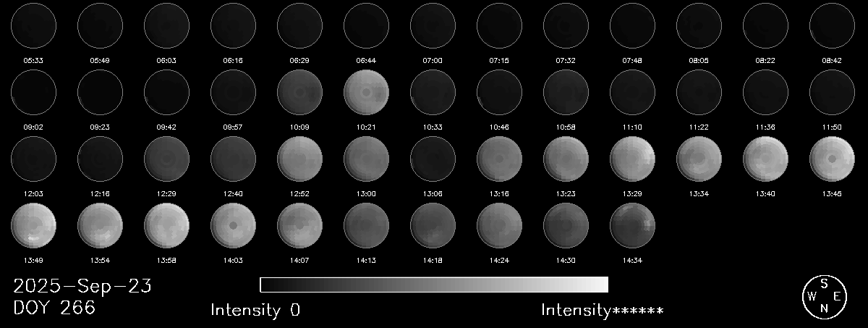Viewport: 868px width, 328px height.
Task: Choose the disk image at 08:42
Action: coord(832,26)
